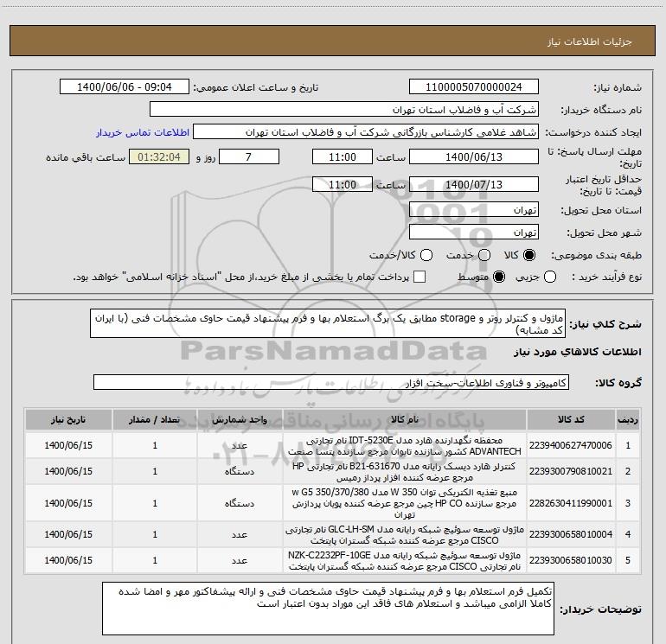Click the کد کالا column header

tap(571, 419)
